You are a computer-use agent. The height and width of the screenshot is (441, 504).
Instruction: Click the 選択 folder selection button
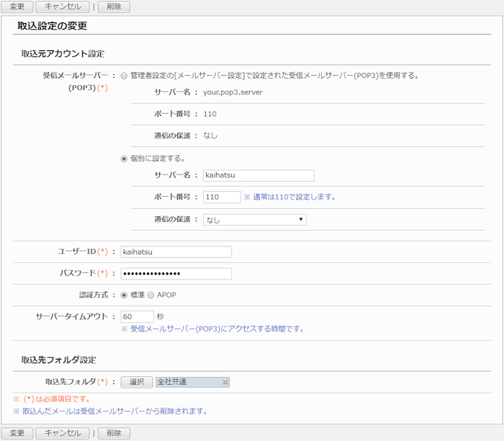pos(136,382)
